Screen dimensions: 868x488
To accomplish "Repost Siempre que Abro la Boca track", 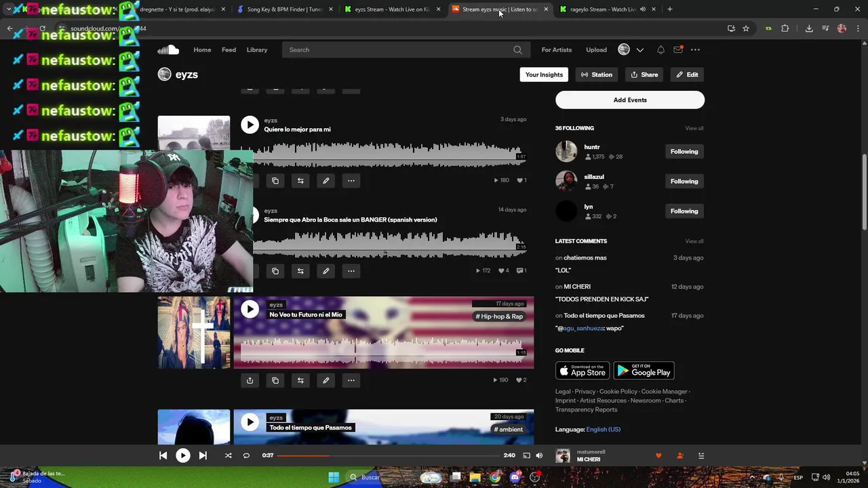I will point(300,270).
